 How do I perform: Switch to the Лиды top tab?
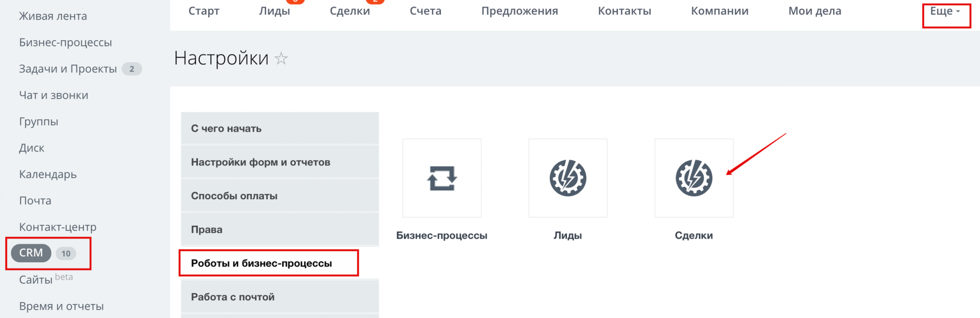(x=274, y=11)
